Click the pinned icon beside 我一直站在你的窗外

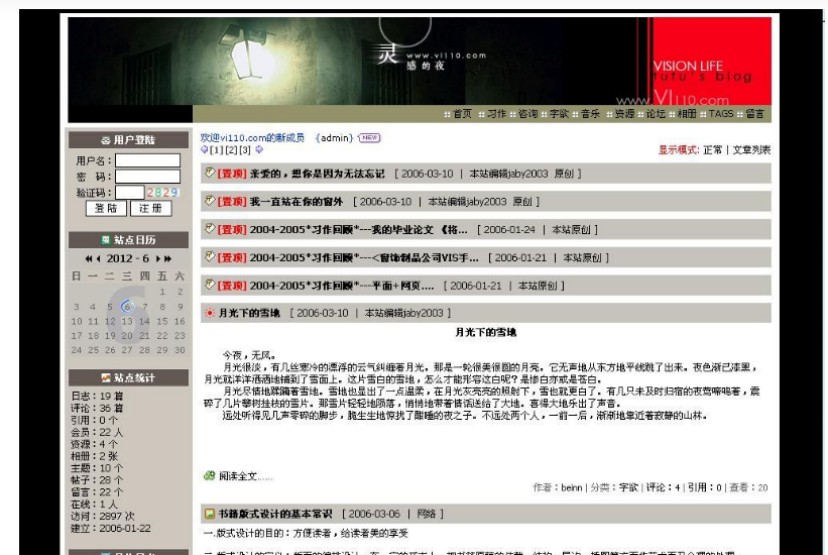point(209,201)
